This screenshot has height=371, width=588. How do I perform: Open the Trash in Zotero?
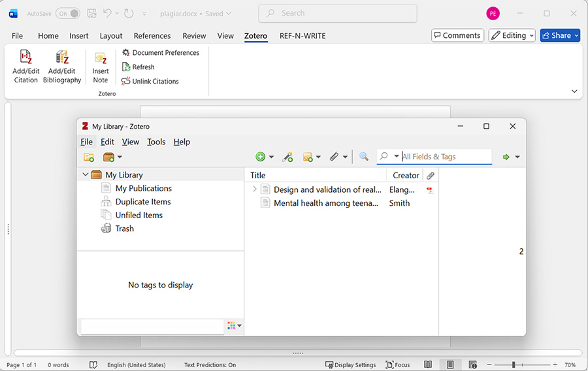[125, 229]
